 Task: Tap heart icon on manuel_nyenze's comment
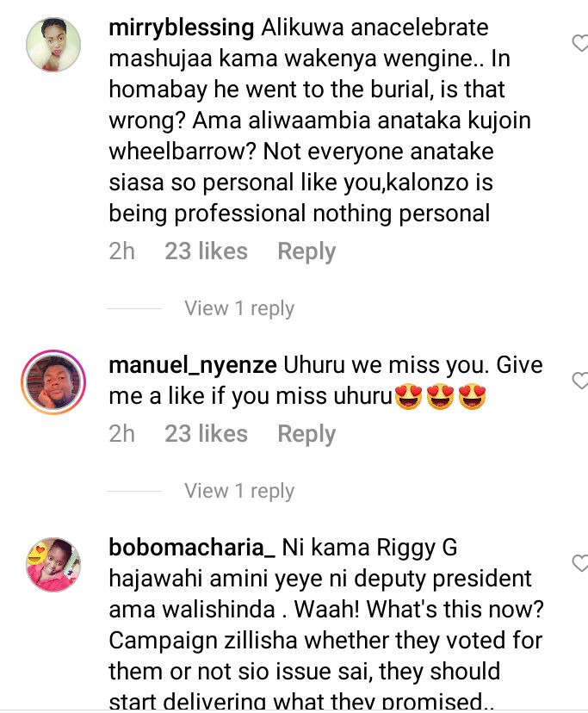579,381
